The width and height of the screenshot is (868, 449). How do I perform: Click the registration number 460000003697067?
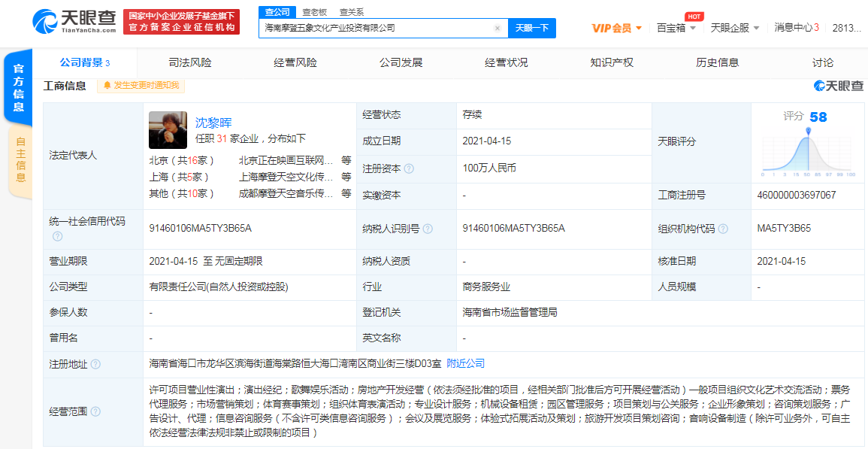(x=796, y=195)
